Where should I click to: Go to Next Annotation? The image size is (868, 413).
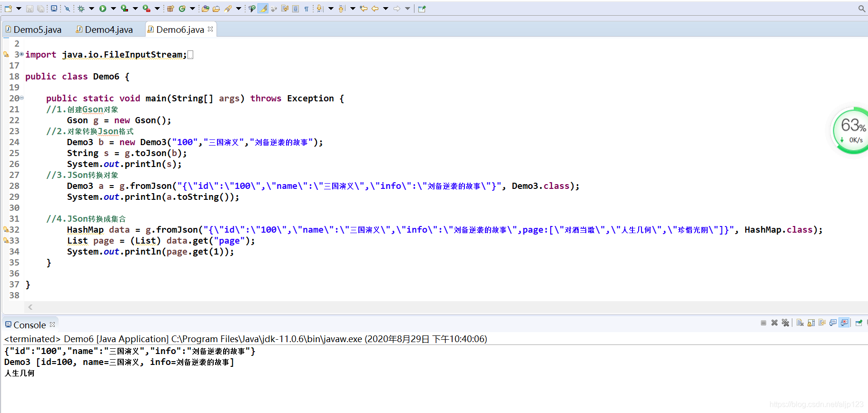pyautogui.click(x=320, y=9)
